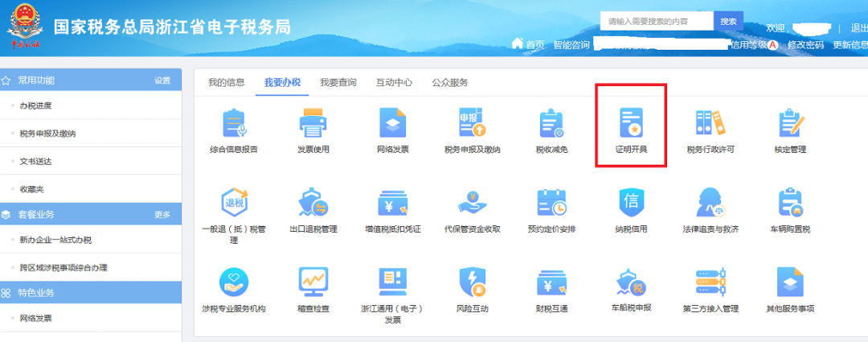868x342 pixels.
Task: Open 第三方接入管理 icon
Action: click(x=710, y=282)
